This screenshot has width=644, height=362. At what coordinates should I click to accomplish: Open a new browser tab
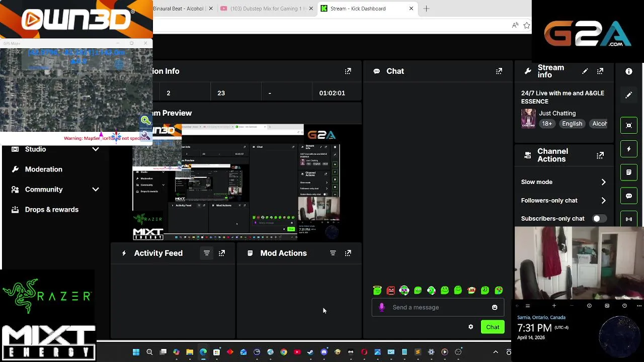coord(426,9)
